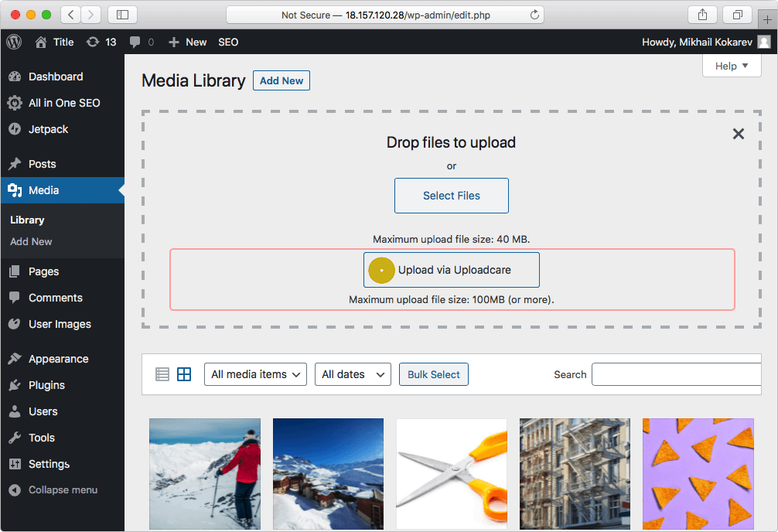The width and height of the screenshot is (778, 532).
Task: Open the SEO menu item
Action: tap(227, 42)
